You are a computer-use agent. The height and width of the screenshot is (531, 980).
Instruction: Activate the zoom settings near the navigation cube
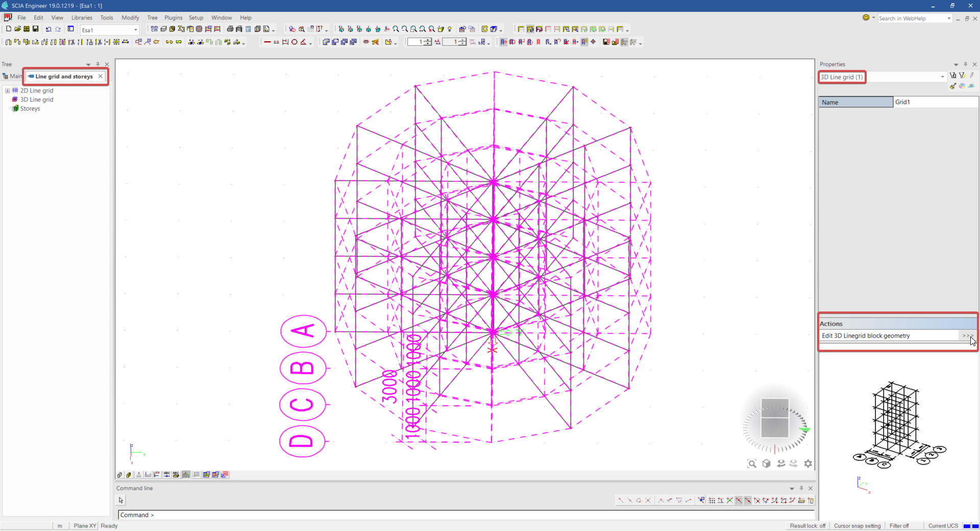click(808, 464)
